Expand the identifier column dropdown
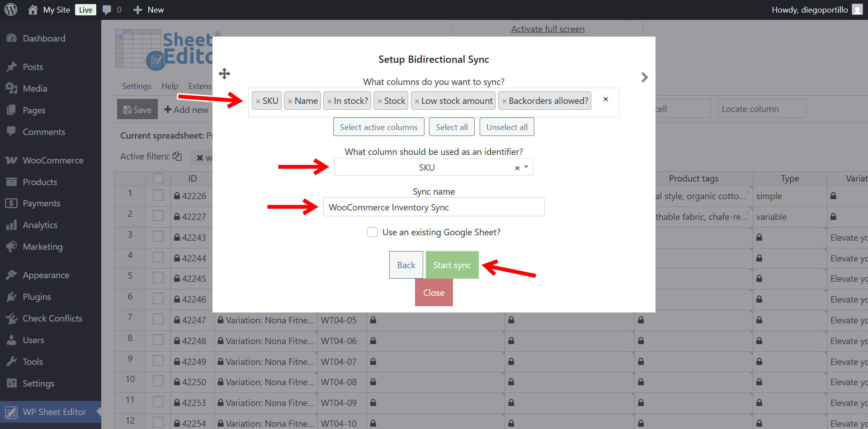This screenshot has height=429, width=868. coord(526,167)
